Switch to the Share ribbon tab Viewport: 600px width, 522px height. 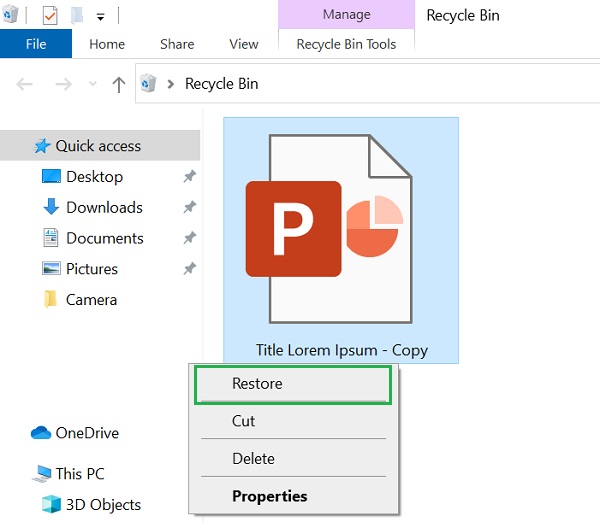point(177,44)
